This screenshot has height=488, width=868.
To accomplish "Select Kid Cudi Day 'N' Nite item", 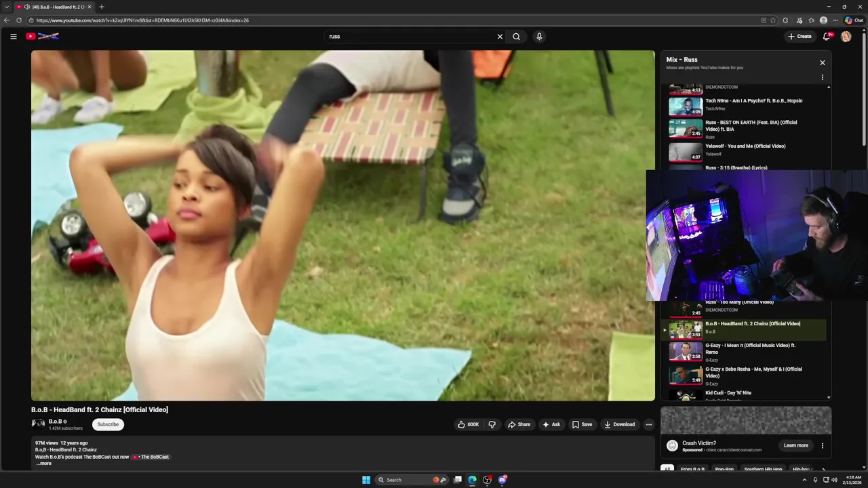I will click(x=746, y=394).
